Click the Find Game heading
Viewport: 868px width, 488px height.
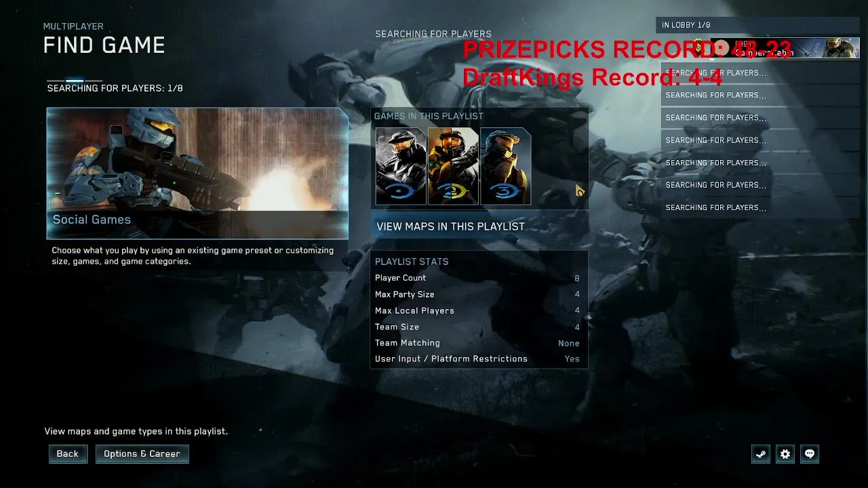(104, 45)
